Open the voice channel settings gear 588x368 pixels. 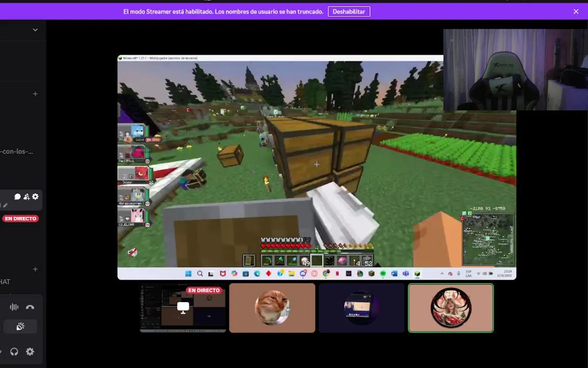[35, 196]
